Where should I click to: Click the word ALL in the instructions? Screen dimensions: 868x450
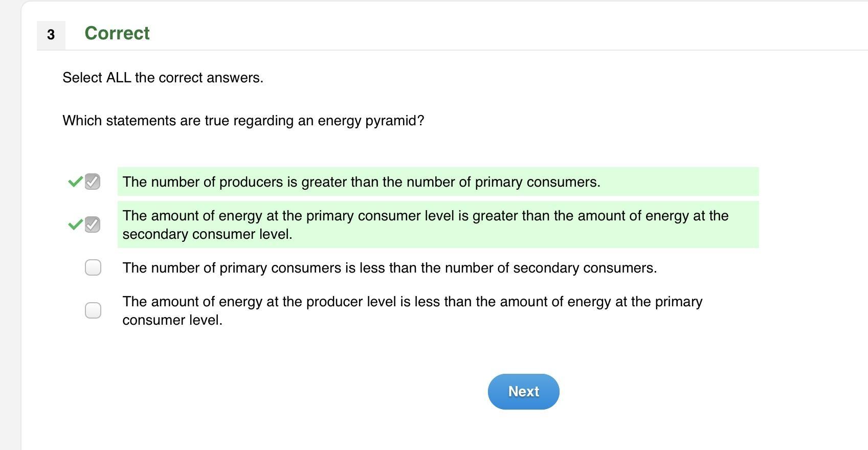(x=119, y=78)
